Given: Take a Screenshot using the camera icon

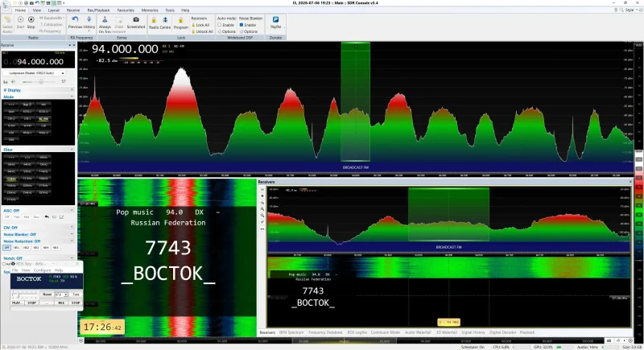Looking at the screenshot, I should (136, 19).
